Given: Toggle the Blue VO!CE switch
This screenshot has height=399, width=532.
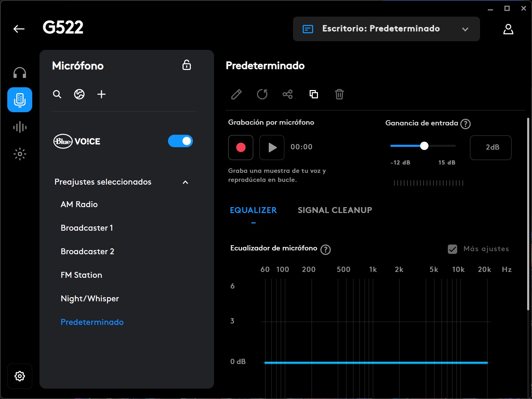Looking at the screenshot, I should click(x=180, y=141).
